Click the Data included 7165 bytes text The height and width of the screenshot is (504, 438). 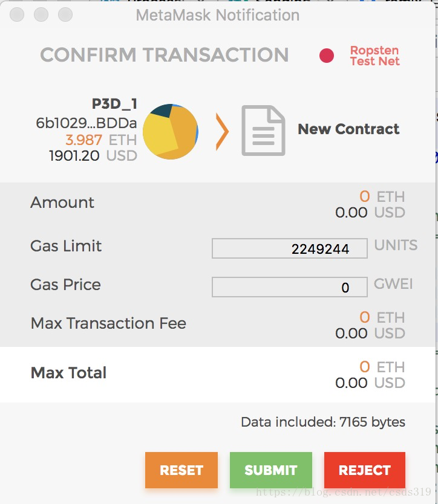pyautogui.click(x=323, y=422)
